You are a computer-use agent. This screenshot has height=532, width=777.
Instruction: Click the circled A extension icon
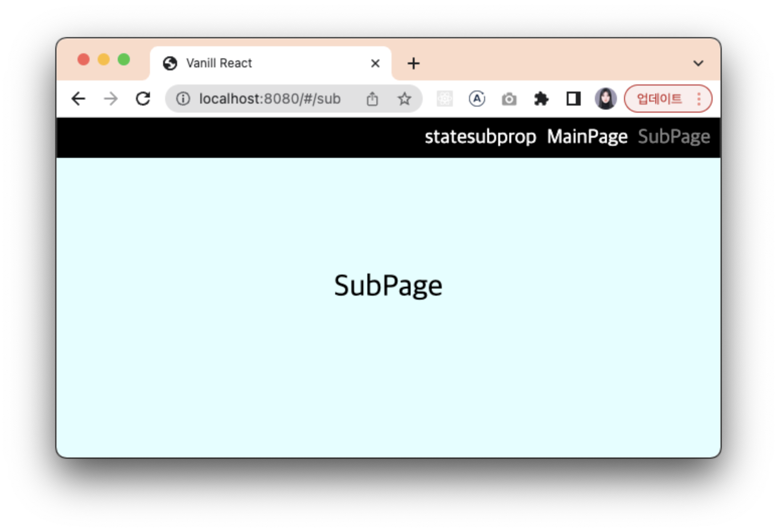pyautogui.click(x=477, y=99)
